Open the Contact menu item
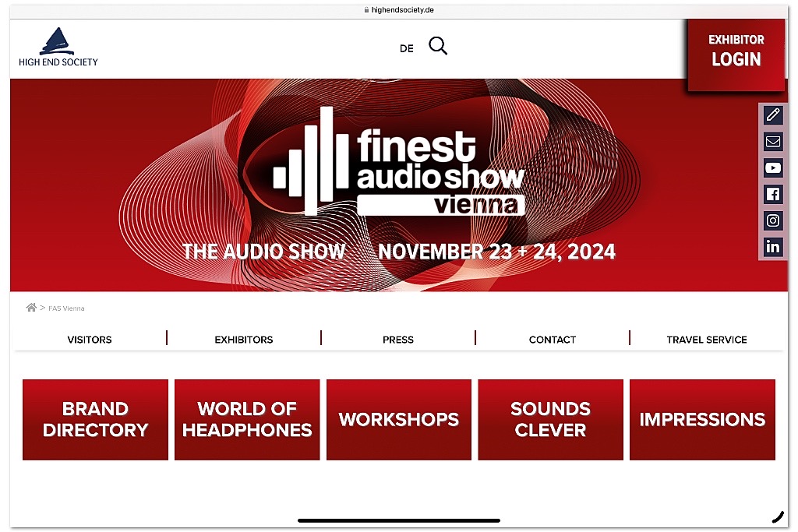This screenshot has height=532, width=798. 553,340
